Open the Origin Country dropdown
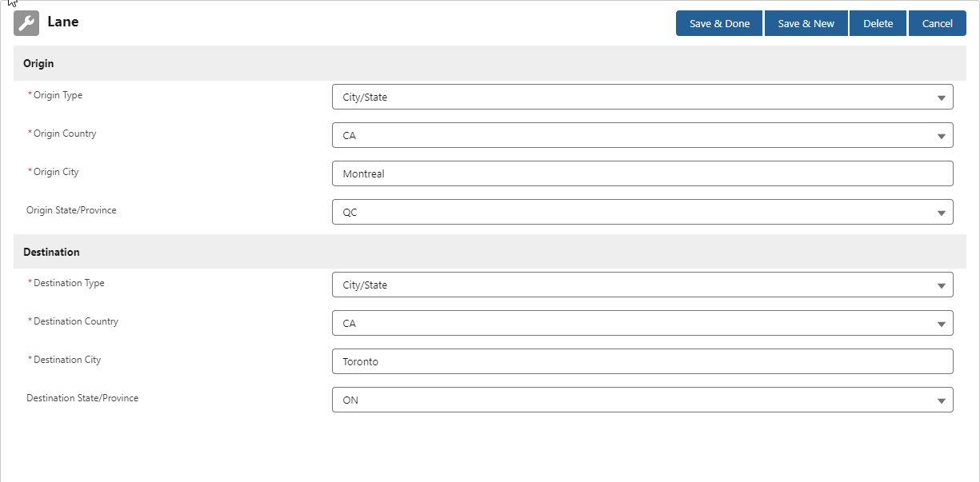Image resolution: width=980 pixels, height=482 pixels. coord(642,135)
